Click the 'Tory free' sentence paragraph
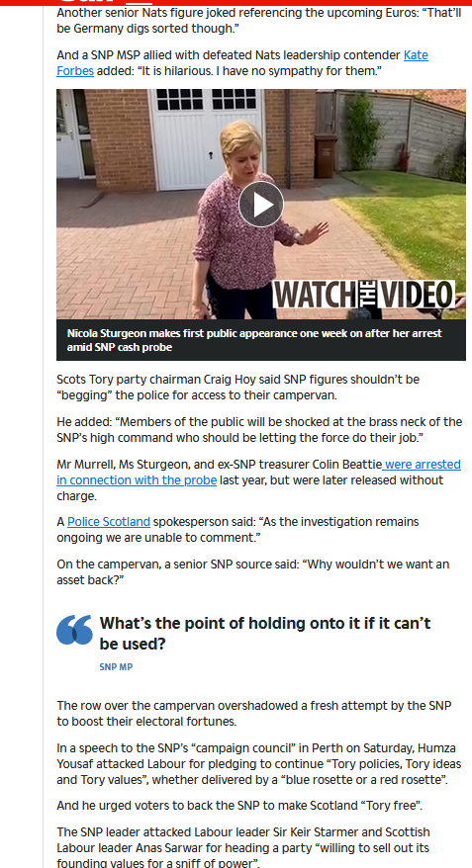 coord(239,806)
